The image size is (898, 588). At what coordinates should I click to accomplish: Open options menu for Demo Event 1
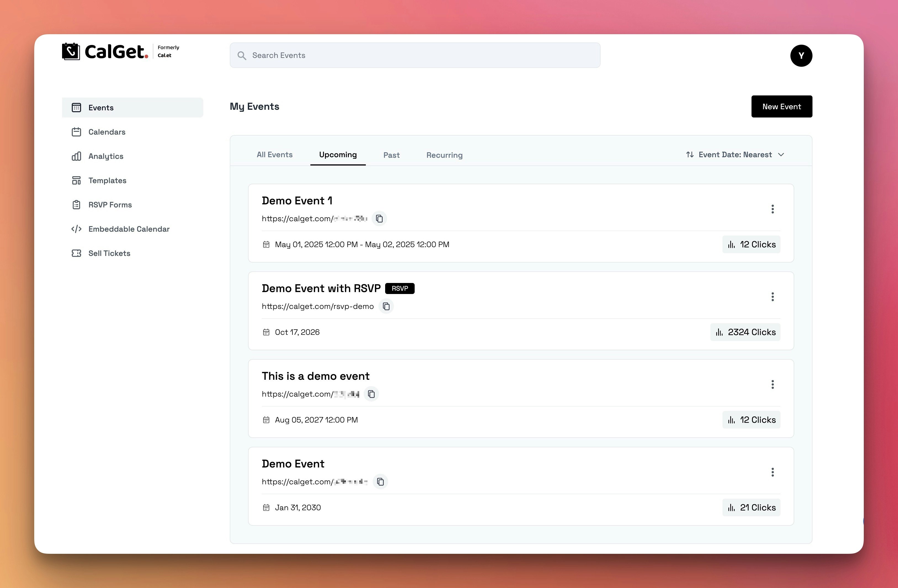click(x=772, y=209)
